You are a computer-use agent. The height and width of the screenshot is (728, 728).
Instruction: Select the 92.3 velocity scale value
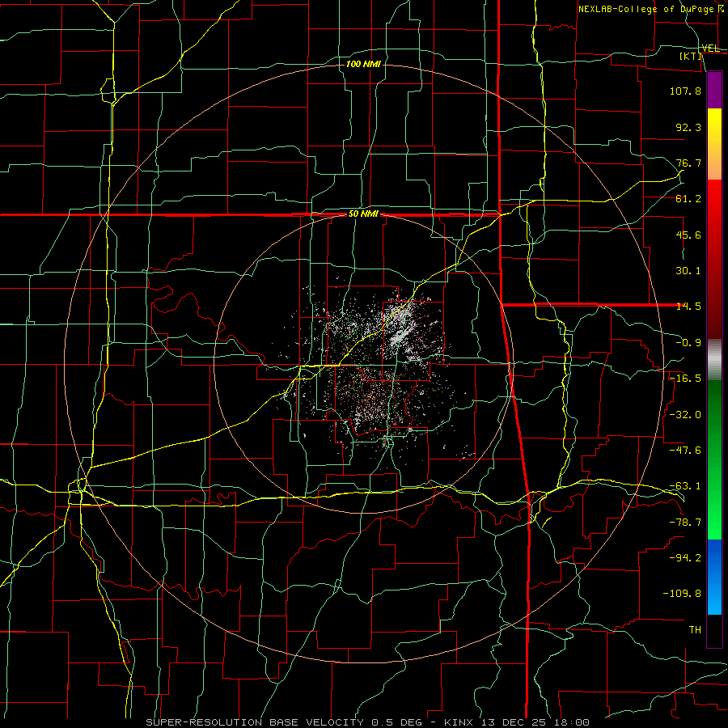[688, 127]
